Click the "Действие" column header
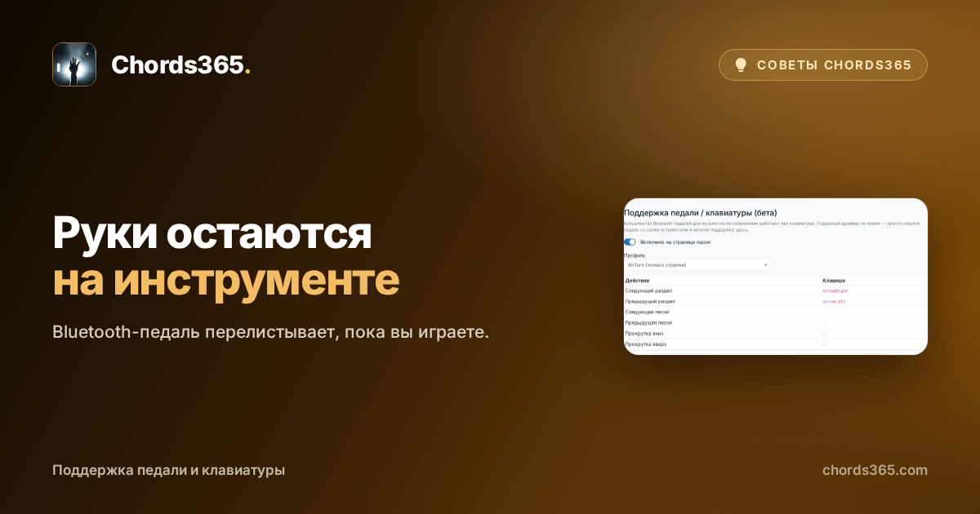 point(638,281)
